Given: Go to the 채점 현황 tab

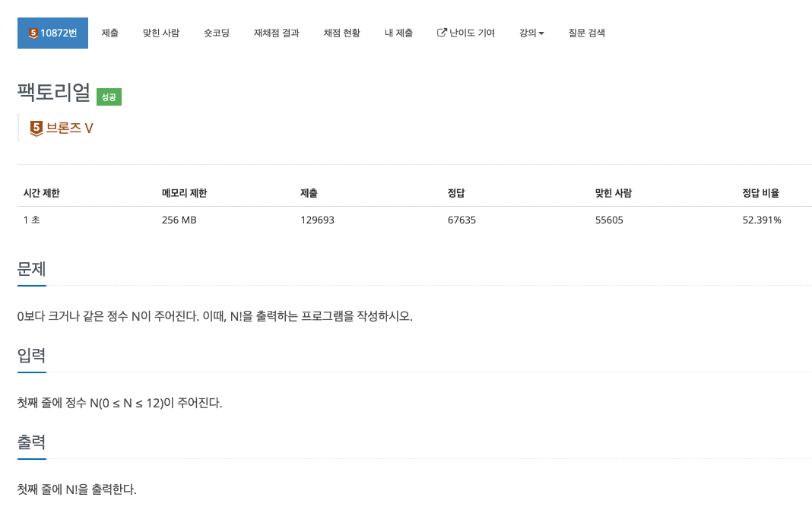Looking at the screenshot, I should pyautogui.click(x=342, y=33).
